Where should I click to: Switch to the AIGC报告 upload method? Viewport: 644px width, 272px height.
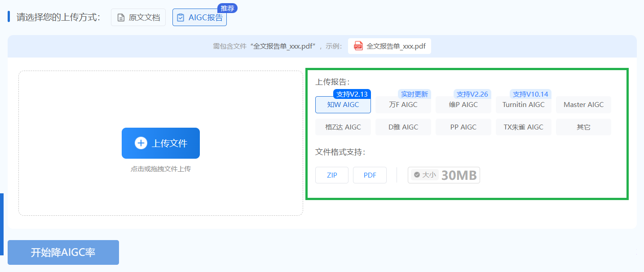(199, 17)
